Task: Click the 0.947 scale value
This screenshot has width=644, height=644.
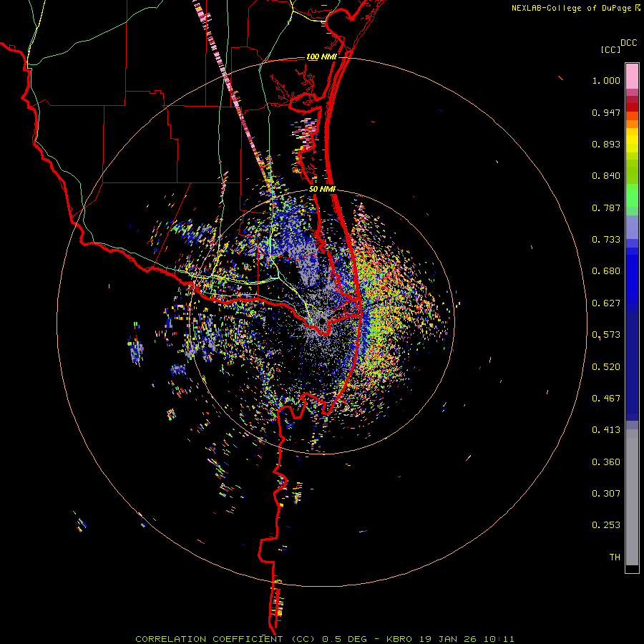Action: (x=606, y=112)
